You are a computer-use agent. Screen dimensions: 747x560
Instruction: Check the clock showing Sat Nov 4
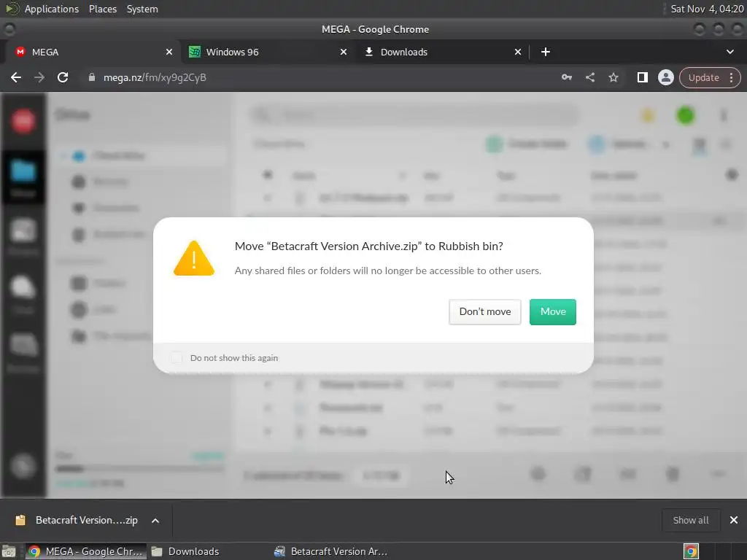click(707, 9)
